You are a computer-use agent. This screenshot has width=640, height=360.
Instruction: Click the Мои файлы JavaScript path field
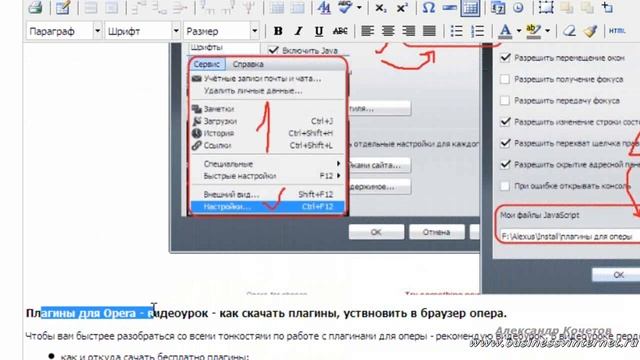[570, 236]
